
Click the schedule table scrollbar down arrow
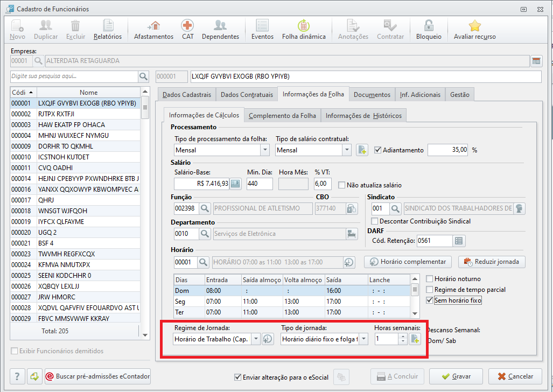(415, 313)
